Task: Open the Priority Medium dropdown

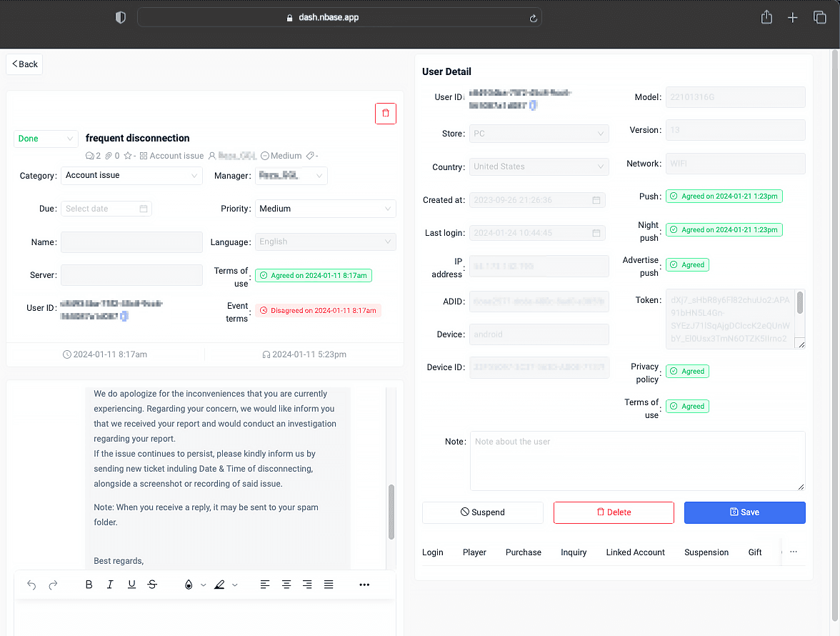Action: coord(325,209)
